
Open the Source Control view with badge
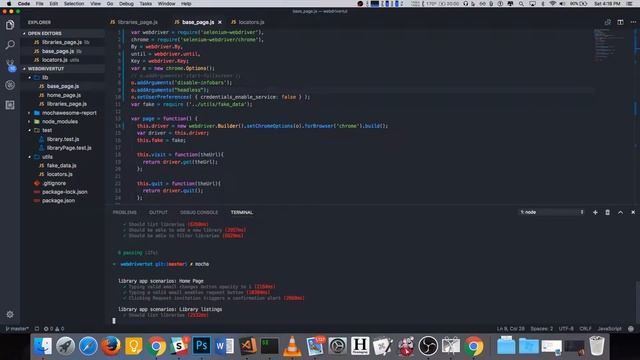10,65
